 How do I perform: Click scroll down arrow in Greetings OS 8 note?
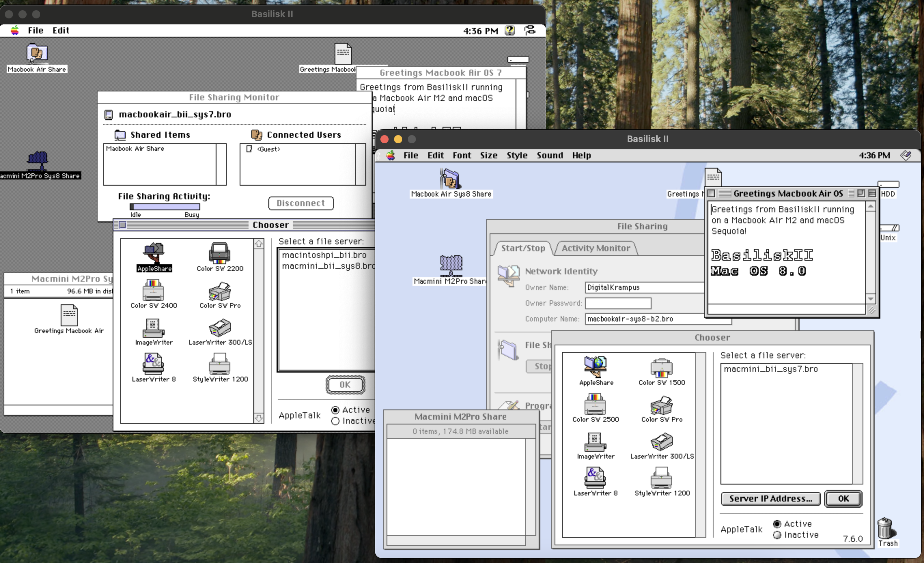pyautogui.click(x=871, y=299)
